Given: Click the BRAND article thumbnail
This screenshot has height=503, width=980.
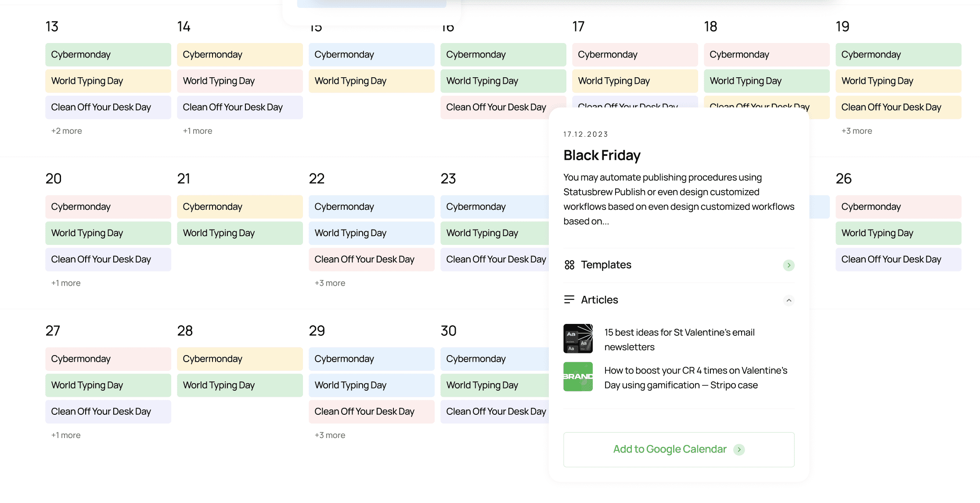Looking at the screenshot, I should tap(578, 377).
